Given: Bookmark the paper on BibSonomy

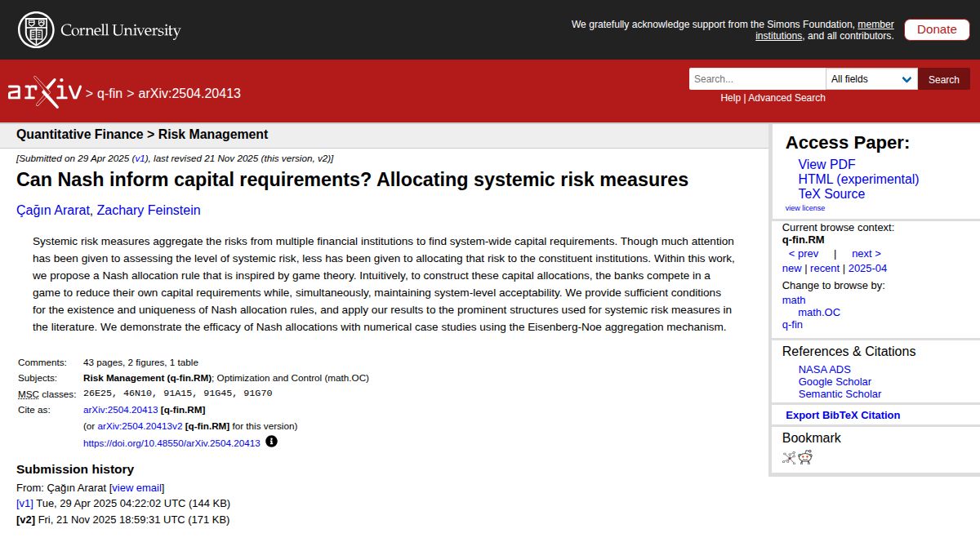Looking at the screenshot, I should coord(787,457).
